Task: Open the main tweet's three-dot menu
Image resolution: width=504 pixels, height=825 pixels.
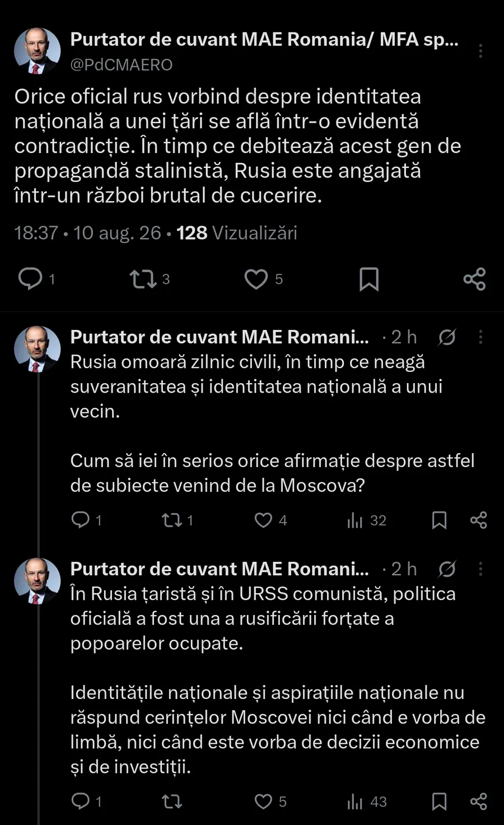Action: click(480, 51)
